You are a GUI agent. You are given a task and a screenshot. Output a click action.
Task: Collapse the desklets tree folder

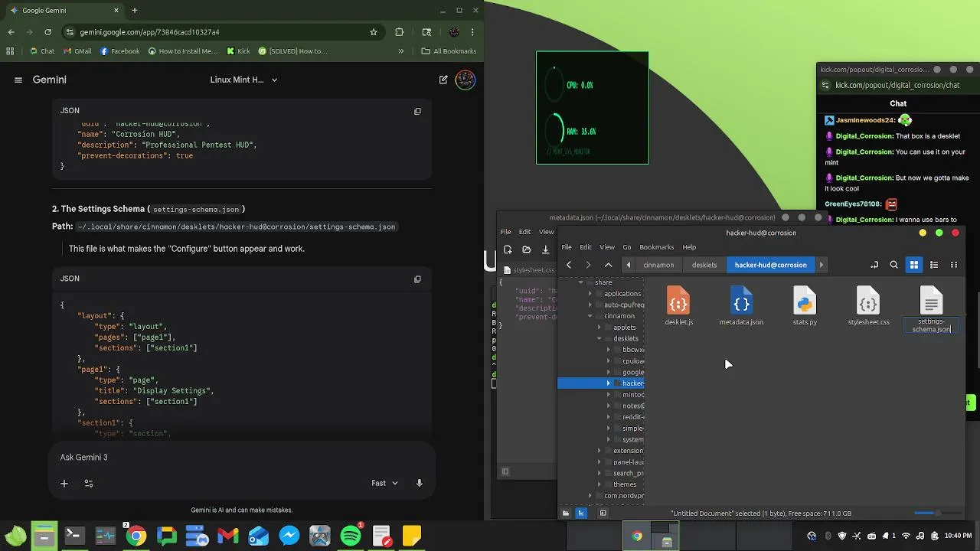599,338
